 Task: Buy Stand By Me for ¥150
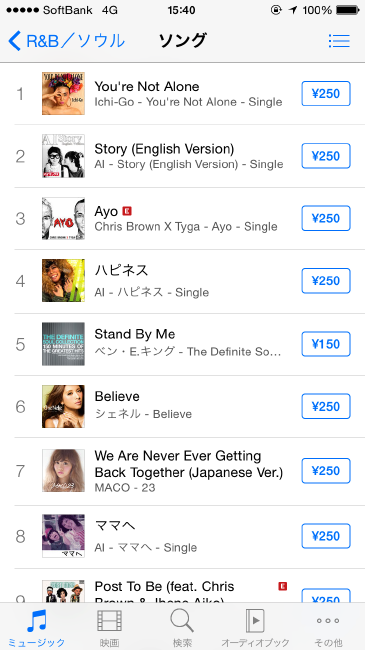coord(326,344)
